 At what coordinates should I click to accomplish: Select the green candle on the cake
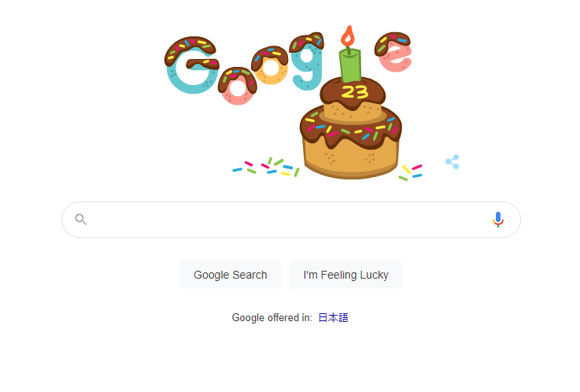tap(350, 65)
